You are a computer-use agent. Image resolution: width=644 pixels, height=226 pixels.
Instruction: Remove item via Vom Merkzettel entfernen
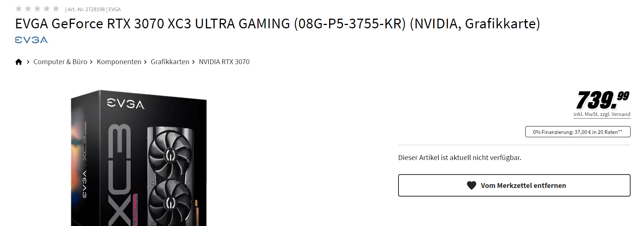(514, 185)
